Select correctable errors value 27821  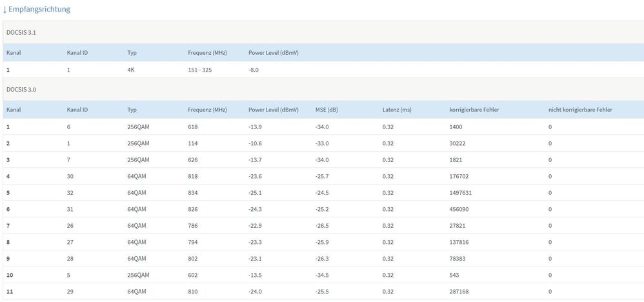pos(457,226)
